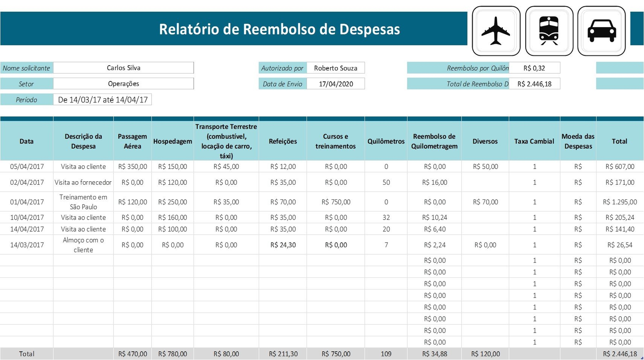
Task: Select the R$ 24,30 meals cell
Action: (283, 245)
